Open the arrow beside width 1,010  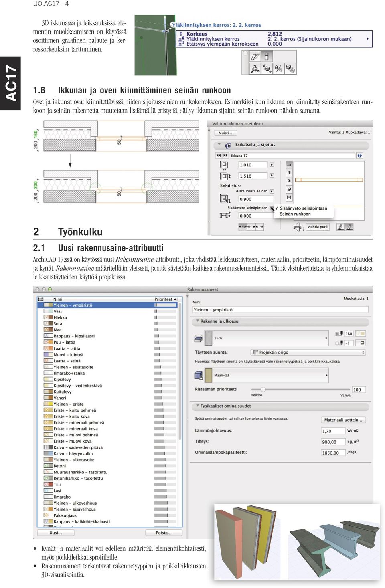point(272,165)
